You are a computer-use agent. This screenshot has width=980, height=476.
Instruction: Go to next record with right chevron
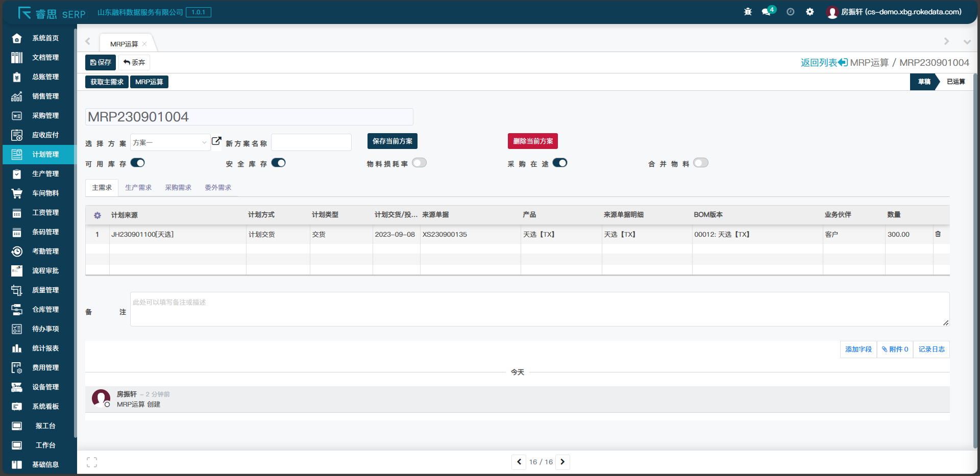562,462
